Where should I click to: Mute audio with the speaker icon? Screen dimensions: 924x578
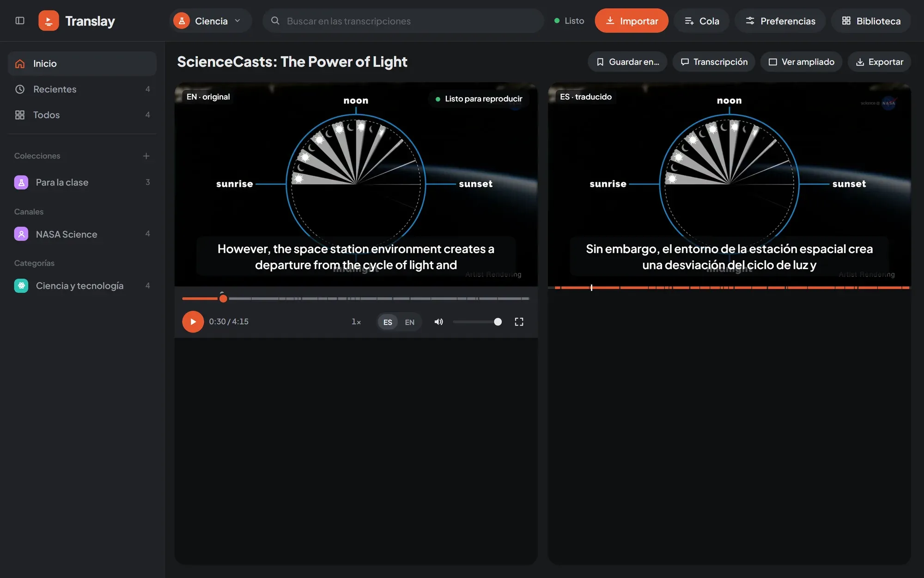point(439,322)
